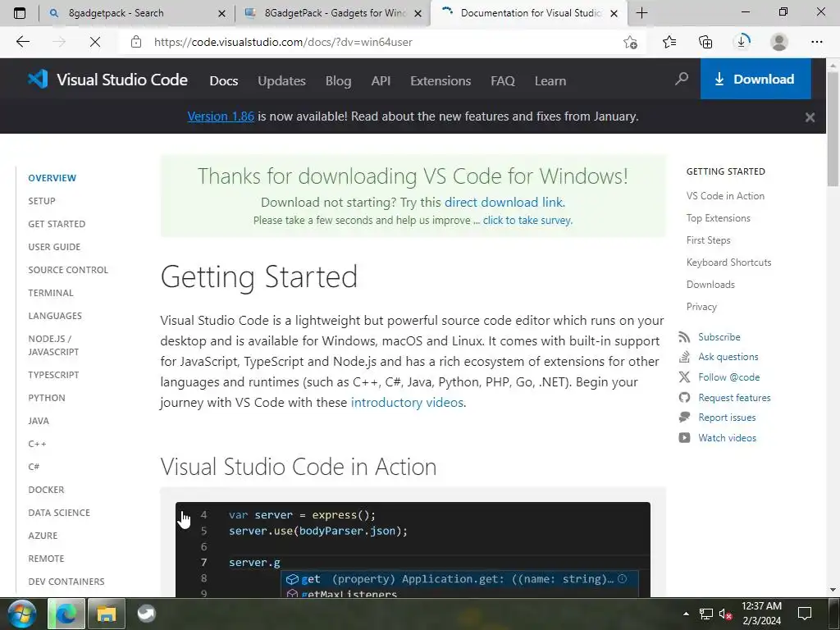Open the muted volume icon in system tray
The width and height of the screenshot is (840, 630).
725,614
